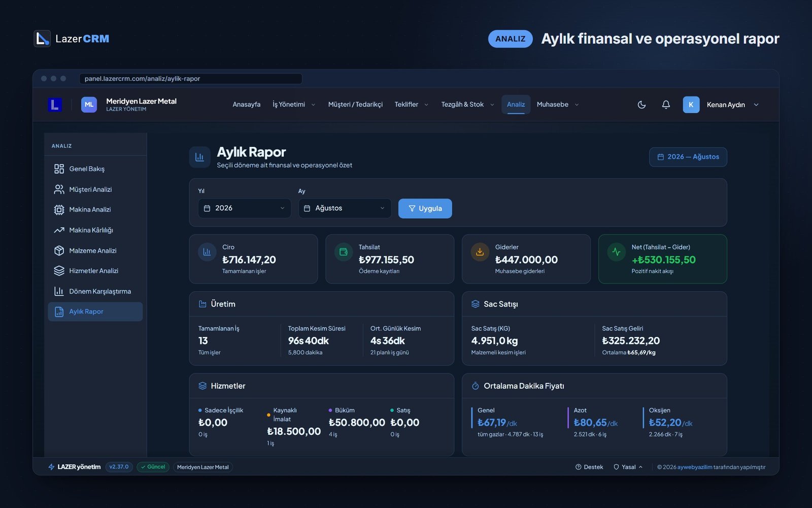The width and height of the screenshot is (812, 508).
Task: Select Aylık Rapor in sidebar
Action: (x=95, y=311)
